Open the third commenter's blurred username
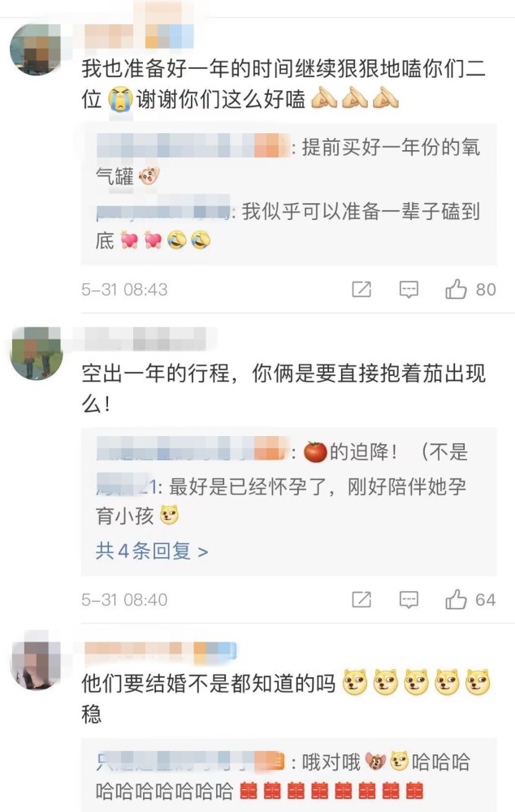The width and height of the screenshot is (515, 812). (x=159, y=653)
